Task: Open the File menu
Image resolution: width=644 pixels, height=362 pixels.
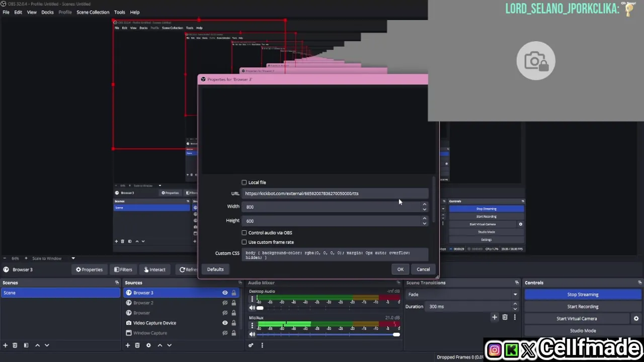Action: tap(6, 12)
